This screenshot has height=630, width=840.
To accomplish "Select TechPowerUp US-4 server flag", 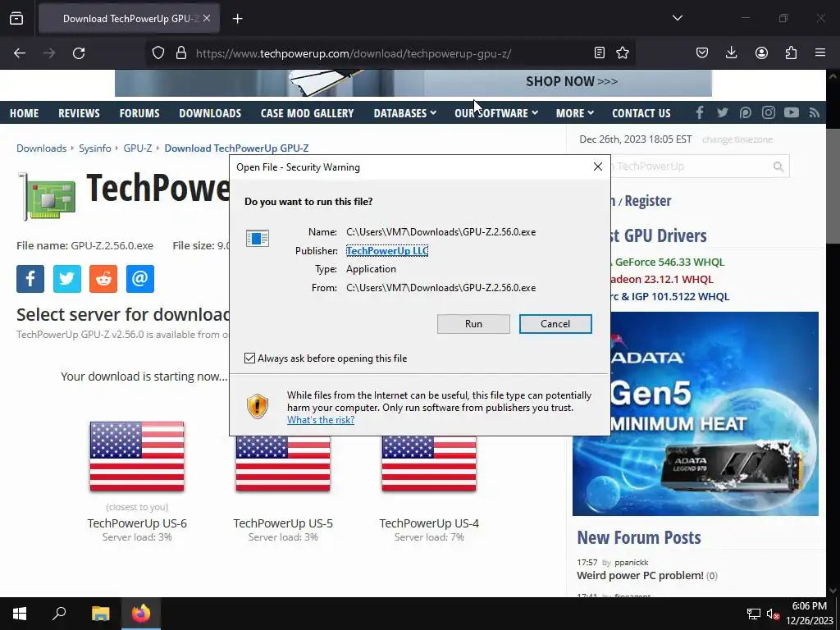I will coord(428,463).
